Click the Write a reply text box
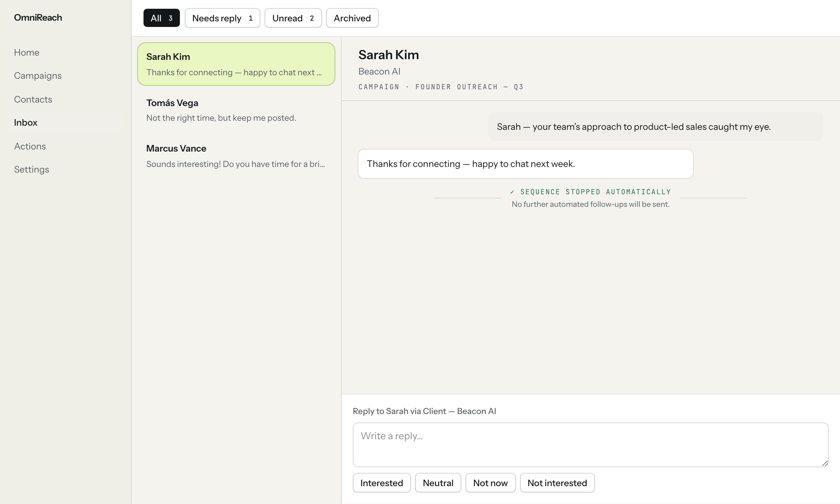This screenshot has width=840, height=504. (590, 444)
